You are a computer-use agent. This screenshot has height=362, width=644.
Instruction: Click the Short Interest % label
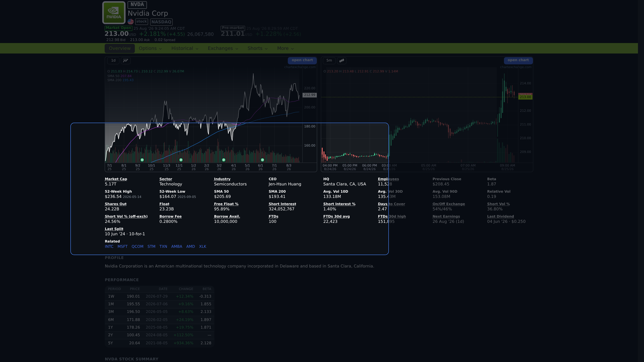[339, 204]
